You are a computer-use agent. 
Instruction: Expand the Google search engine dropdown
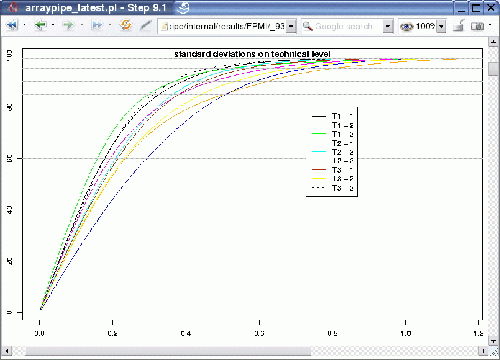[388, 26]
